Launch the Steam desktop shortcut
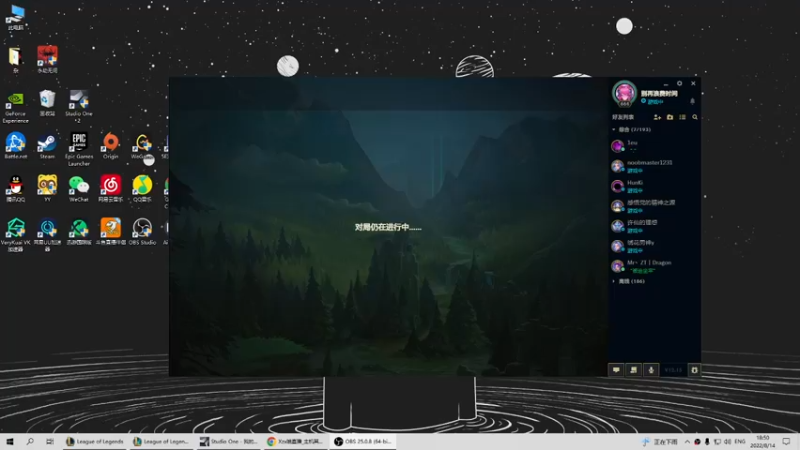 (47, 145)
